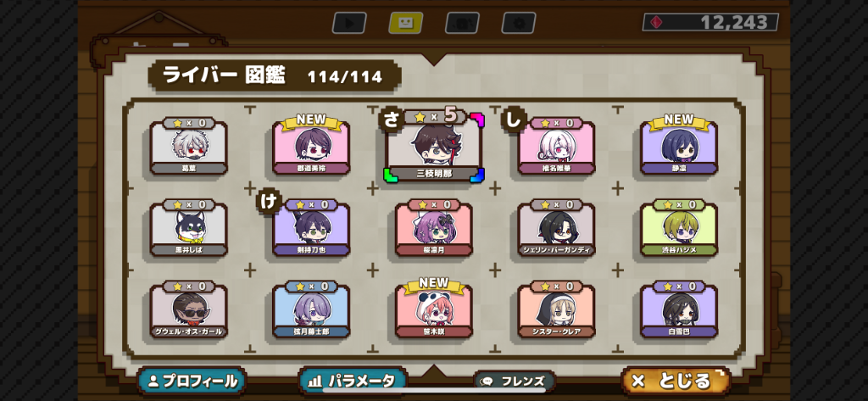
Task: Open the 三枝明那 five-star card
Action: (434, 146)
